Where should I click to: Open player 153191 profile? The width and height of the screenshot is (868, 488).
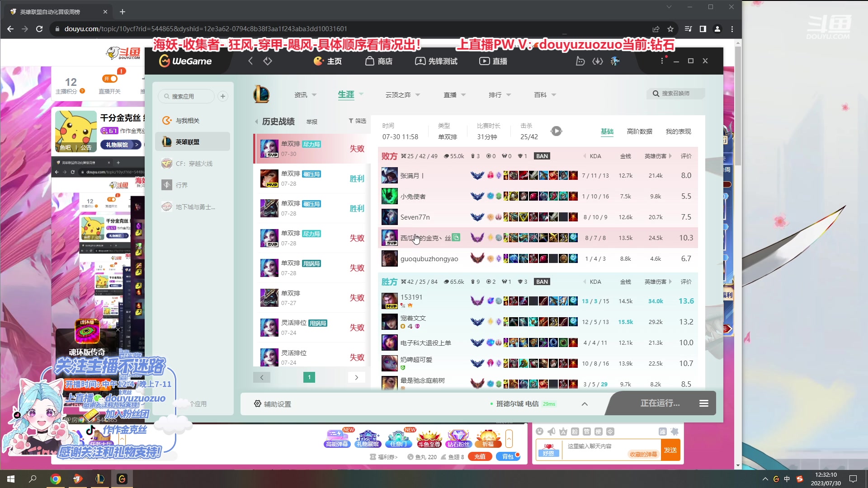point(411,297)
